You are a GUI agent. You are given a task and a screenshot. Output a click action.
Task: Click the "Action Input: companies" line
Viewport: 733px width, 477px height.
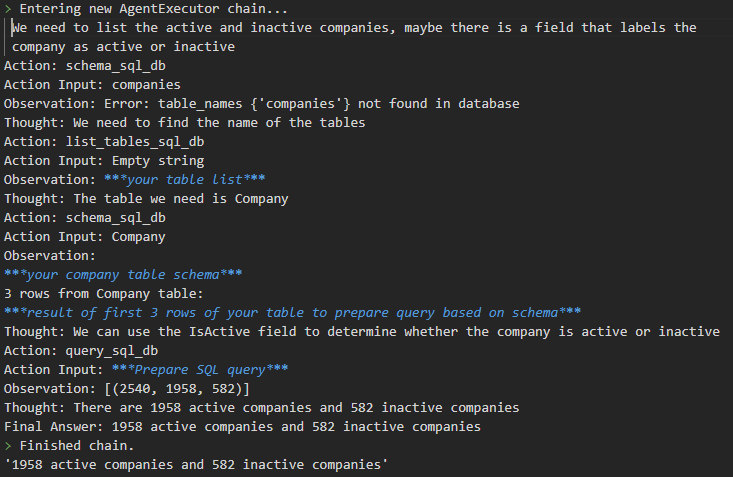coord(92,85)
